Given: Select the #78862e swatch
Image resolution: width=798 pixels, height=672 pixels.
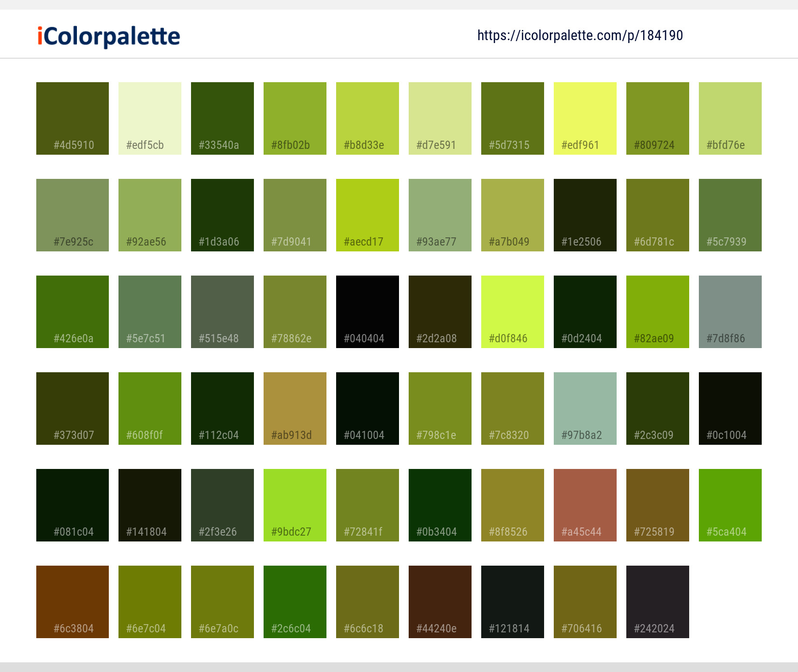Looking at the screenshot, I should (x=295, y=312).
